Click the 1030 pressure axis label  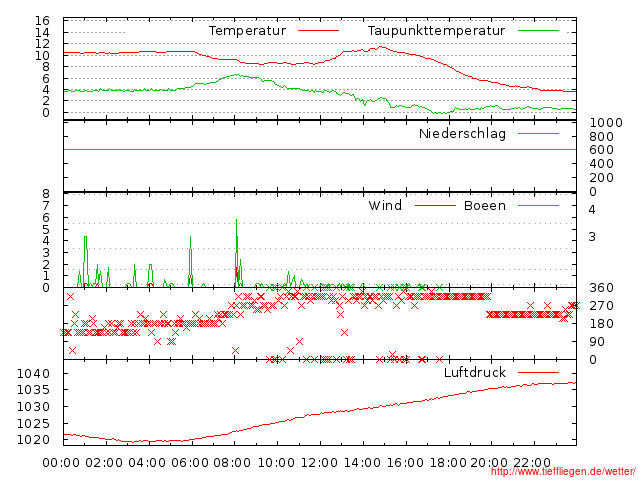(33, 407)
